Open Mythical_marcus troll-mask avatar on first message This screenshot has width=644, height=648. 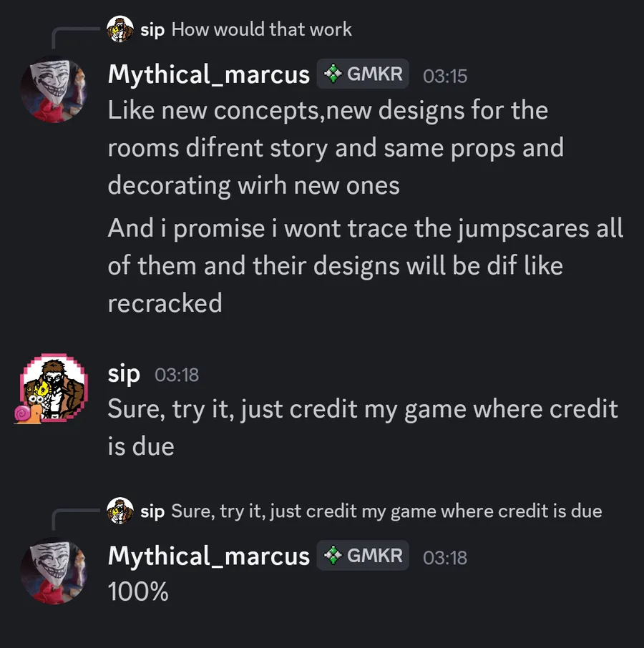(x=54, y=89)
